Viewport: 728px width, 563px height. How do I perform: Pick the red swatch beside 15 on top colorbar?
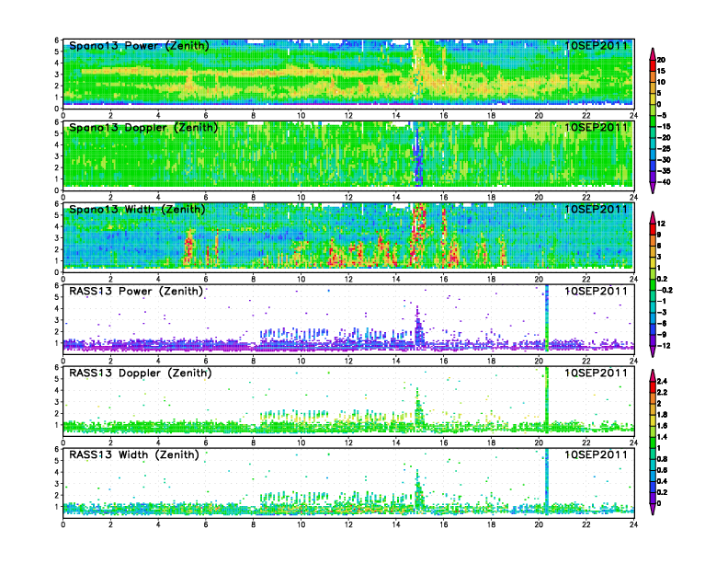pos(653,65)
